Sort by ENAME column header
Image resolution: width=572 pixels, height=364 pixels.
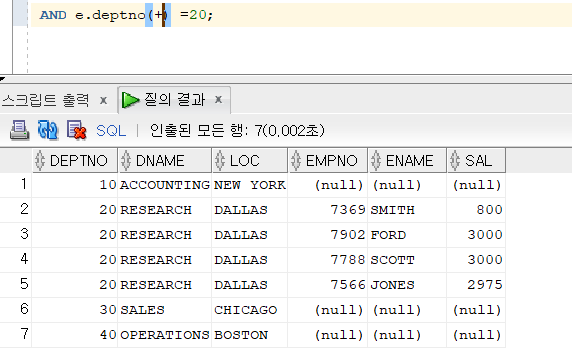point(408,160)
